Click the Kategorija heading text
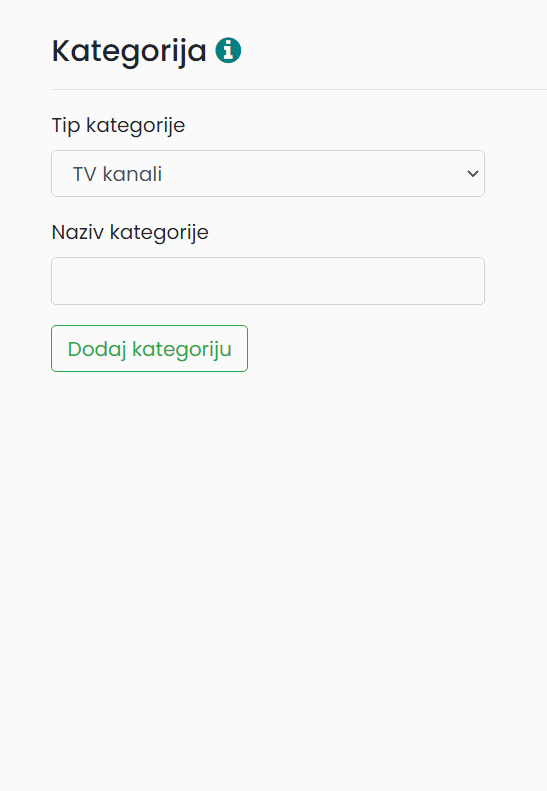The width and height of the screenshot is (547, 791). [129, 51]
